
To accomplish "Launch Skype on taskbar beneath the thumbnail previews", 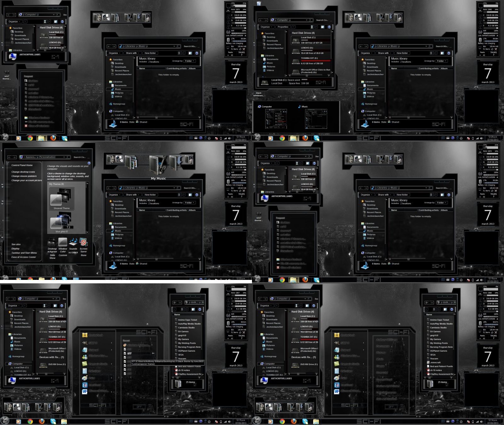I will click(x=317, y=138).
